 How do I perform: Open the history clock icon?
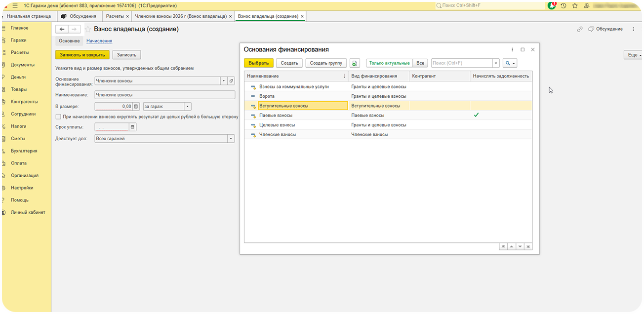coord(563,5)
